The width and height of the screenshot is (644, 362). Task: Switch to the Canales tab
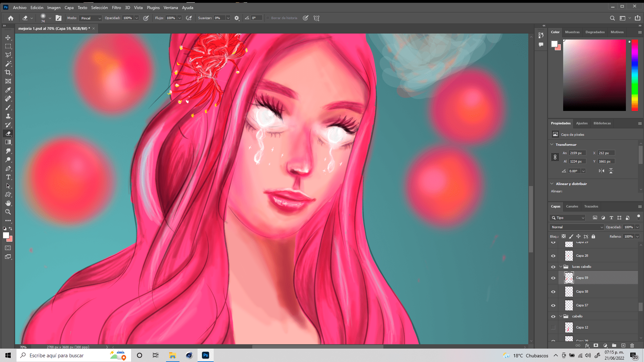point(572,206)
